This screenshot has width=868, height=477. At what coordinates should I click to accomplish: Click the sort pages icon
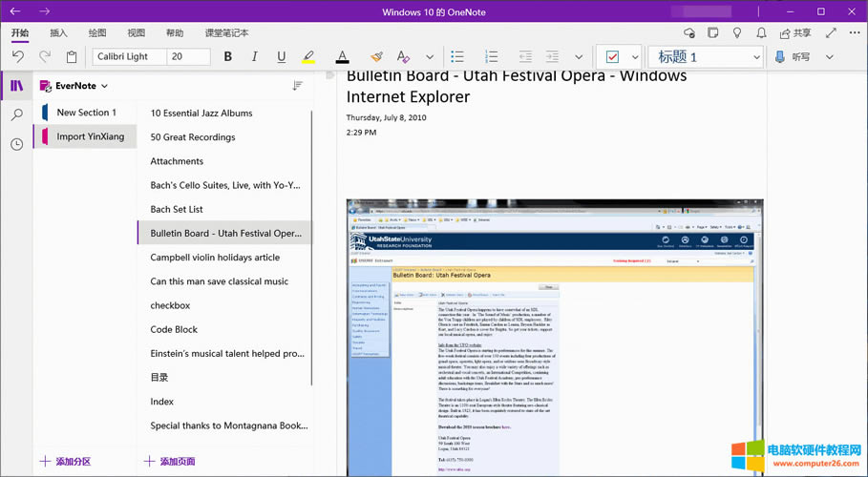point(297,86)
